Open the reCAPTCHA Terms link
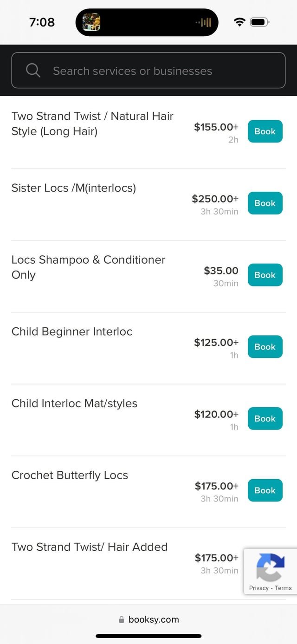Image resolution: width=297 pixels, height=644 pixels. pyautogui.click(x=283, y=588)
